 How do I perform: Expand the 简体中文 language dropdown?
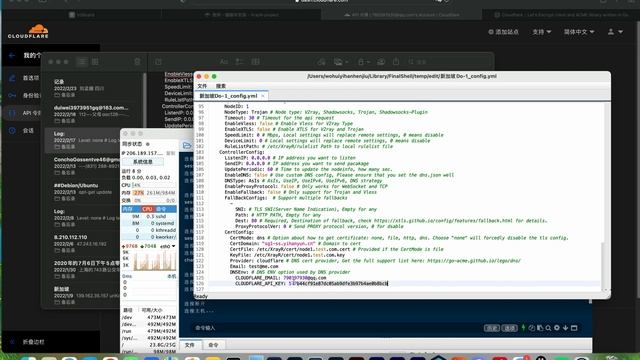[579, 32]
